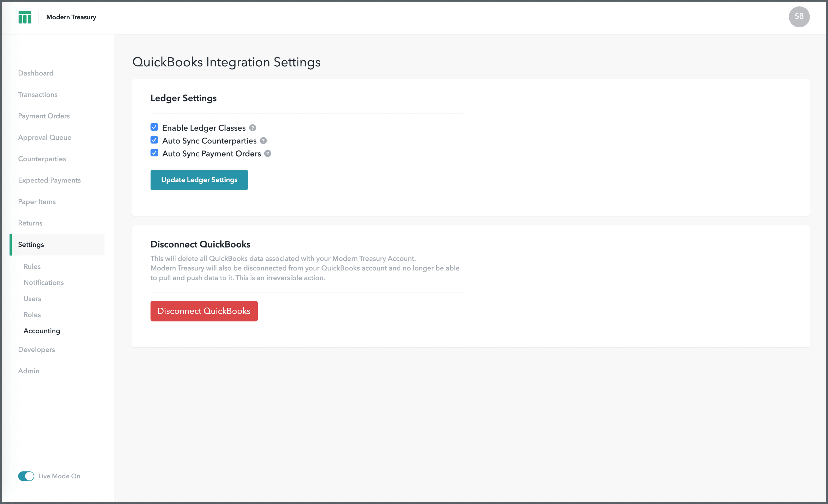Screen dimensions: 828x504
Task: Expand the Expected Payments section
Action: [x=49, y=180]
